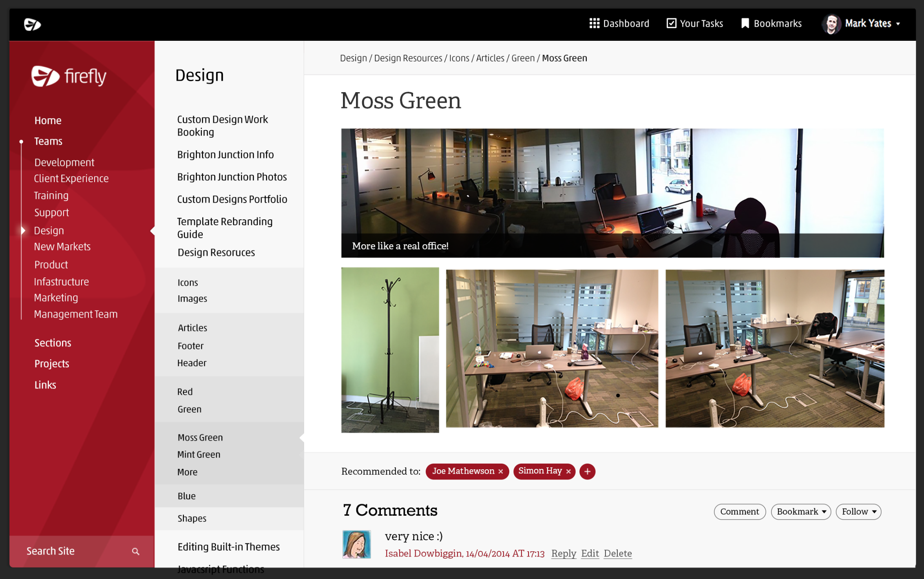The width and height of the screenshot is (924, 579).
Task: Click the firefly sidebar logo
Action: point(69,76)
